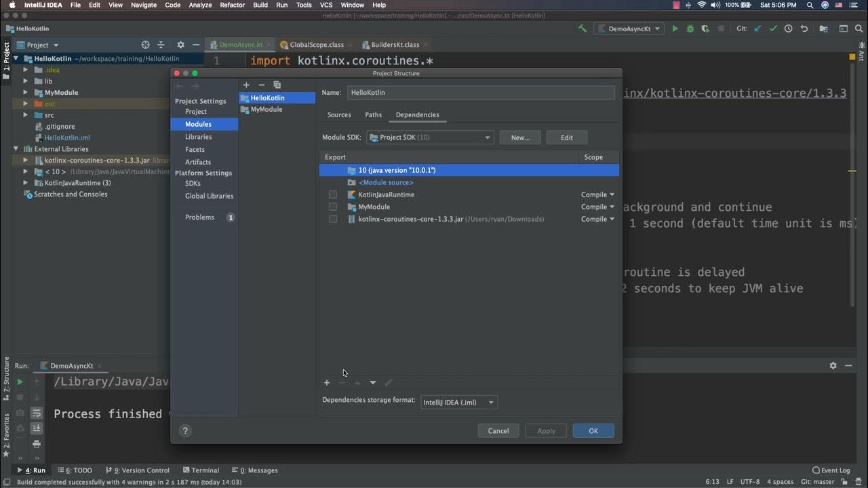Screen dimensions: 868x488
Task: Select Libraries in Project Settings
Action: click(198, 136)
